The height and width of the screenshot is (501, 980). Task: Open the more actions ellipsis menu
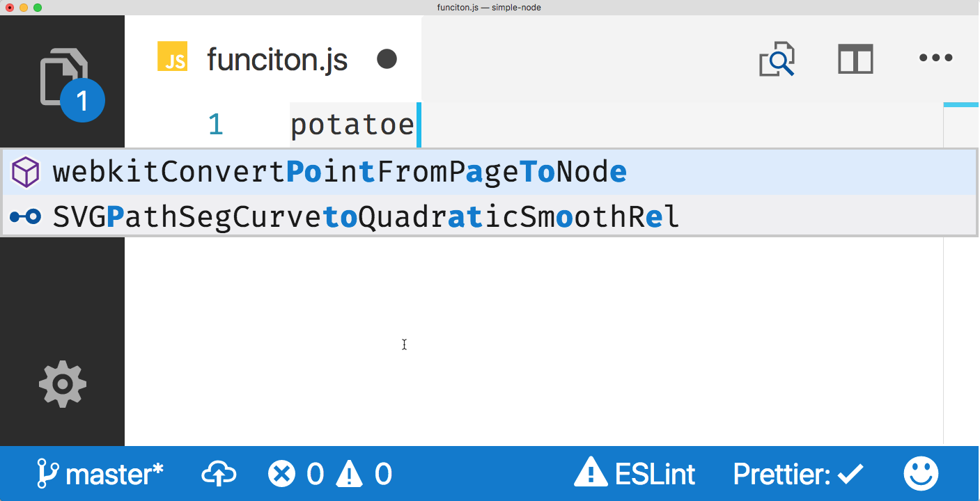click(935, 58)
